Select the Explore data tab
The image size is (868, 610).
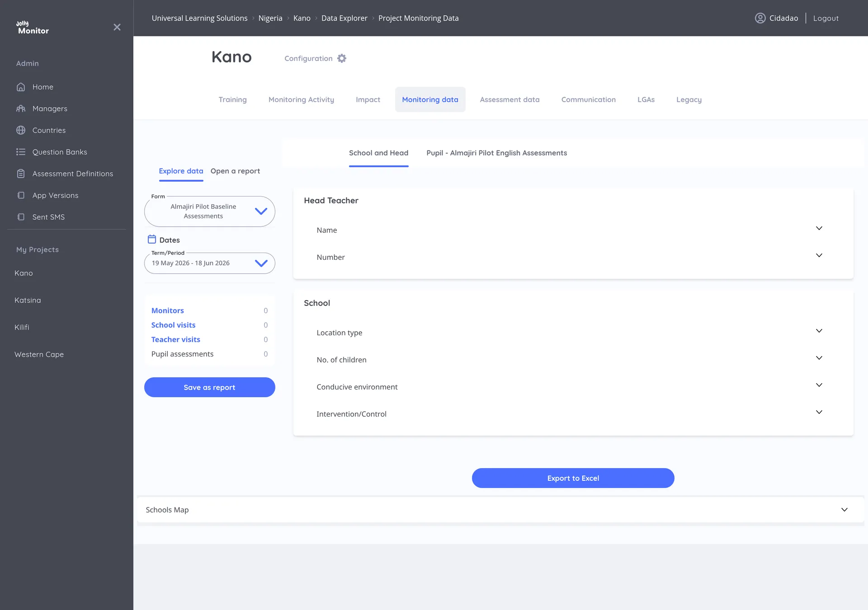[181, 171]
